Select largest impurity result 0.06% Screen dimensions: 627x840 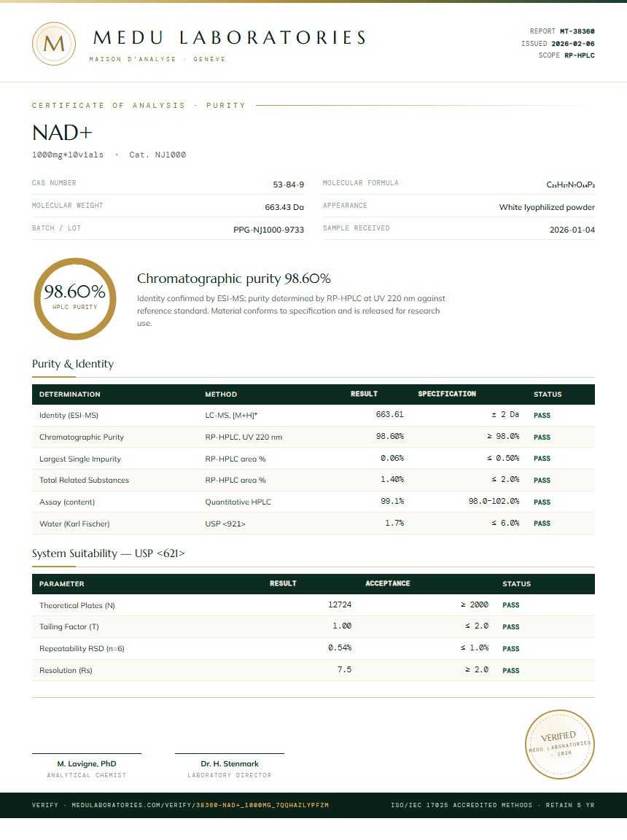point(392,459)
